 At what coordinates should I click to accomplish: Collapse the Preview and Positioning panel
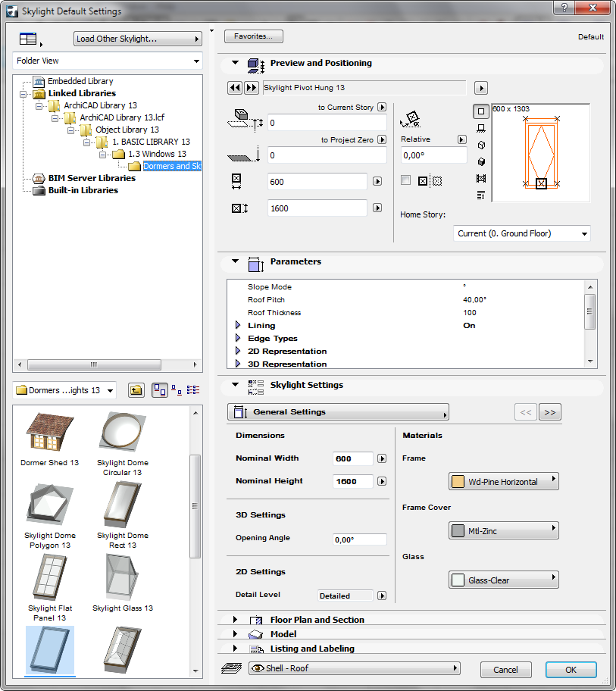(235, 64)
